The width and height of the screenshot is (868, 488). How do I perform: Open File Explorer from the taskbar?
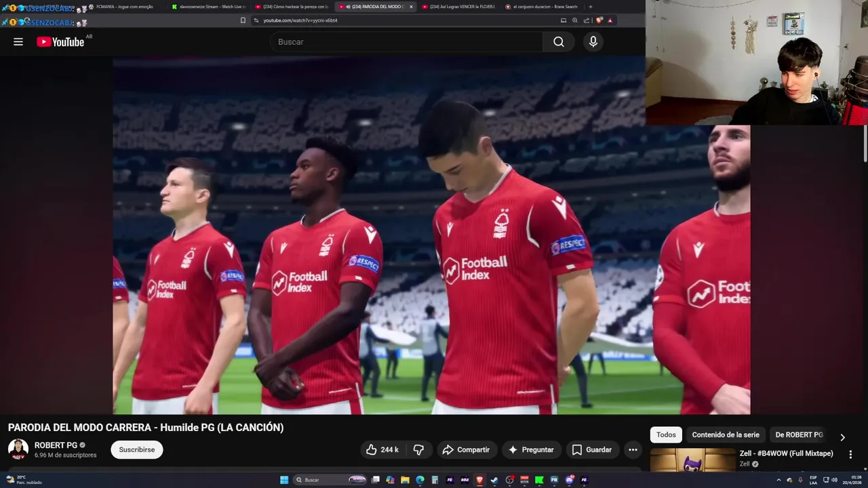pyautogui.click(x=405, y=480)
